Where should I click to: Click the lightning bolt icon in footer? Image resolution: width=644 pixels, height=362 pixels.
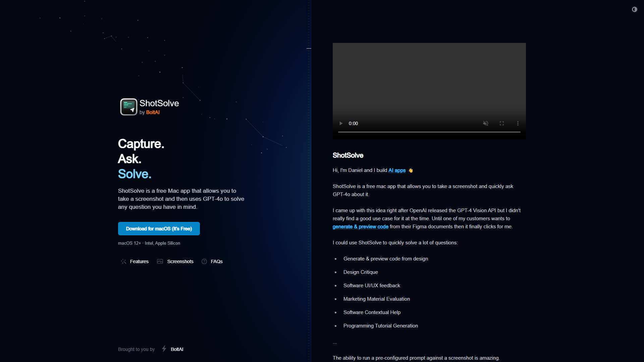pyautogui.click(x=164, y=349)
